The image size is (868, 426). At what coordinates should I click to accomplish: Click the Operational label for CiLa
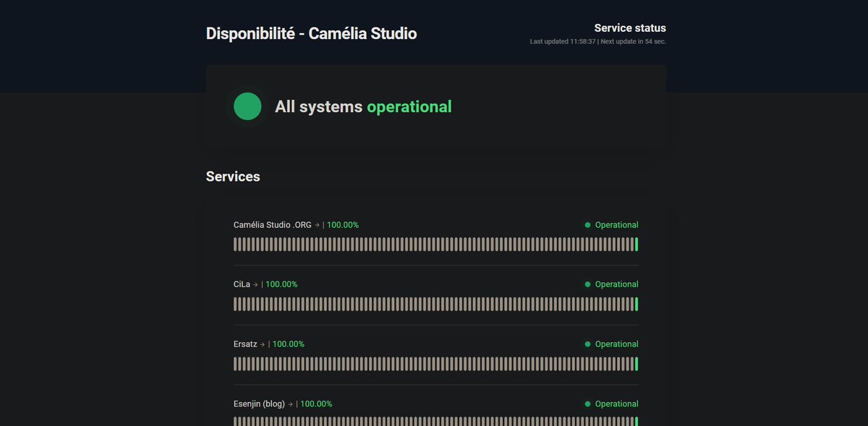coord(617,284)
